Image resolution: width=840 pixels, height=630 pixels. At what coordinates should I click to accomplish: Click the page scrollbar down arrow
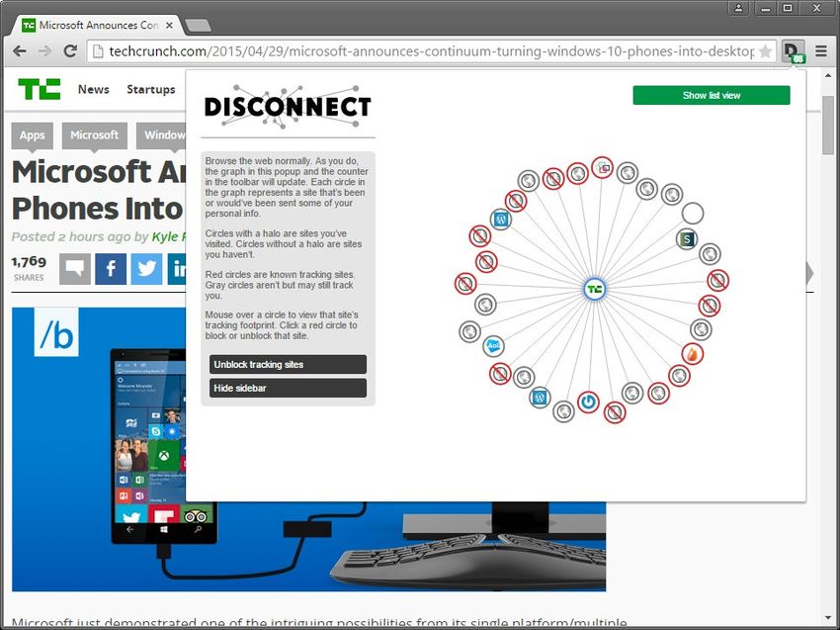pyautogui.click(x=828, y=618)
